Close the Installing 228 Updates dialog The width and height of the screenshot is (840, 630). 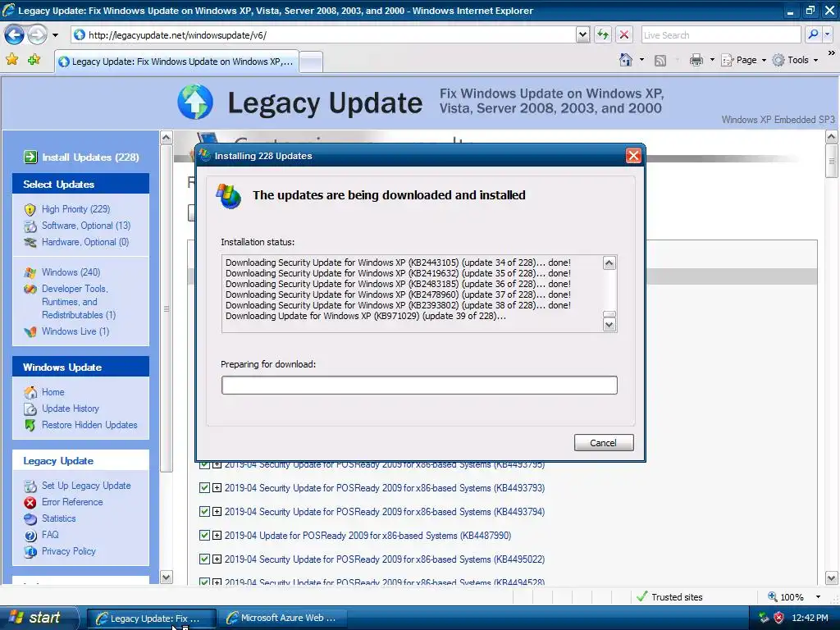pyautogui.click(x=633, y=156)
